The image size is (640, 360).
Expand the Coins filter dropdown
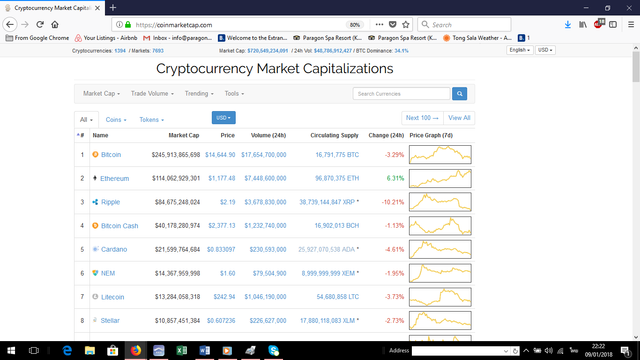pos(116,120)
